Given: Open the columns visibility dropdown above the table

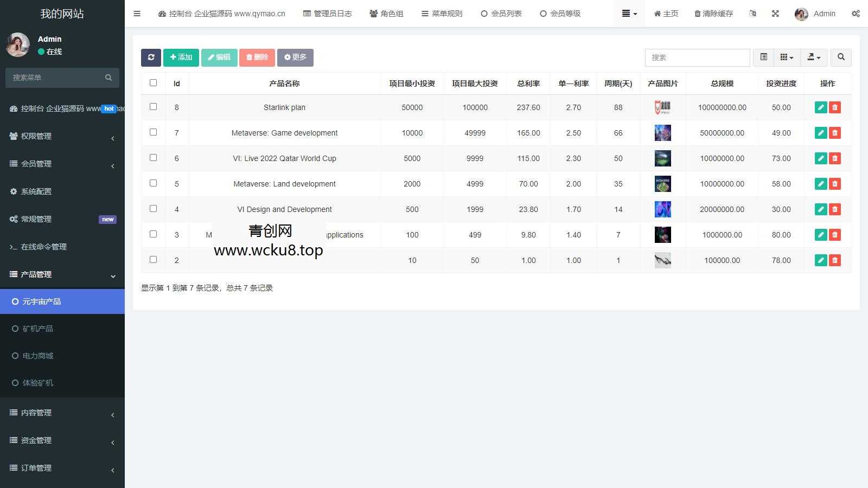Looking at the screenshot, I should pyautogui.click(x=786, y=57).
